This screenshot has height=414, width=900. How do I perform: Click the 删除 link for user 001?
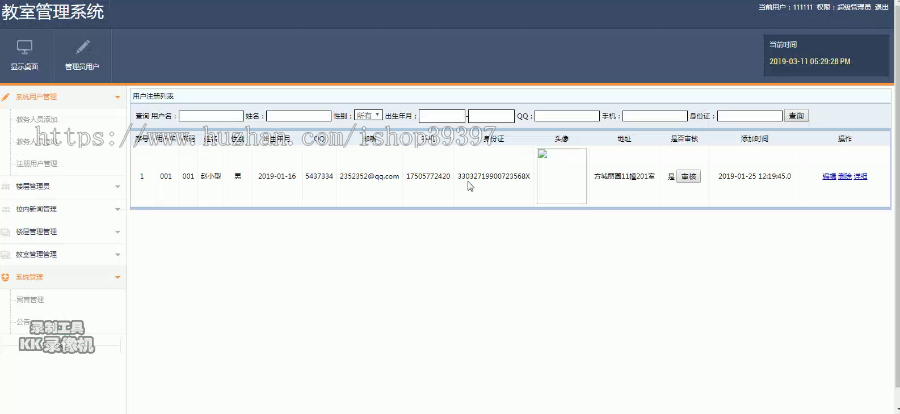[844, 176]
